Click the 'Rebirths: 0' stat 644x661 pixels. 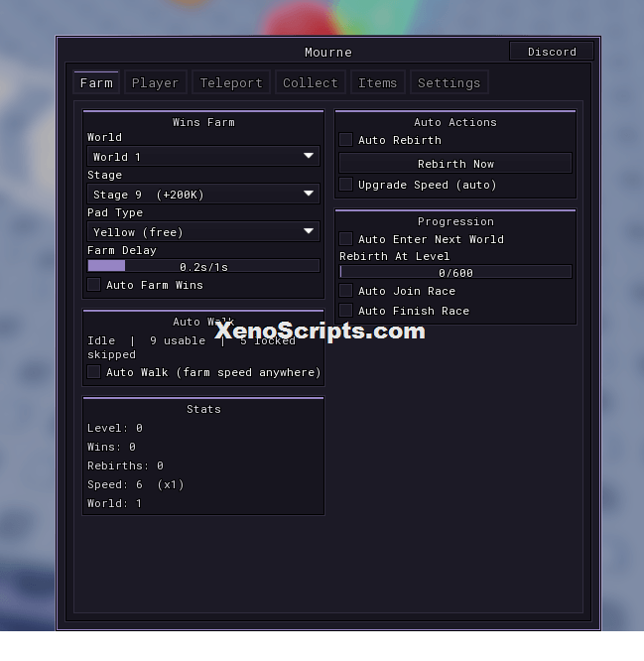point(125,465)
